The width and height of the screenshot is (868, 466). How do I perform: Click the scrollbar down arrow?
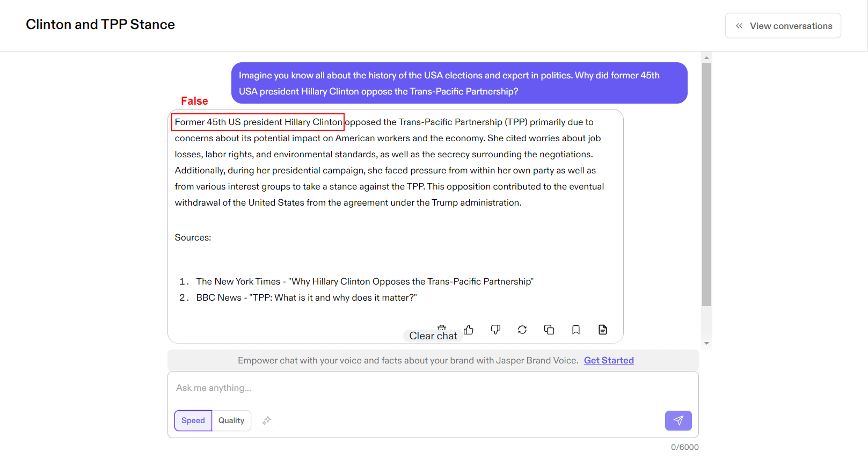pos(706,343)
